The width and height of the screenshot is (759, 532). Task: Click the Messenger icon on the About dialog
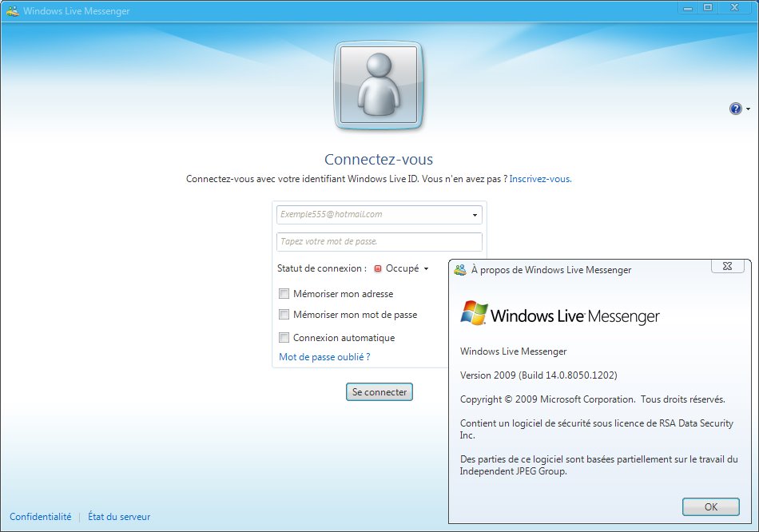(459, 270)
